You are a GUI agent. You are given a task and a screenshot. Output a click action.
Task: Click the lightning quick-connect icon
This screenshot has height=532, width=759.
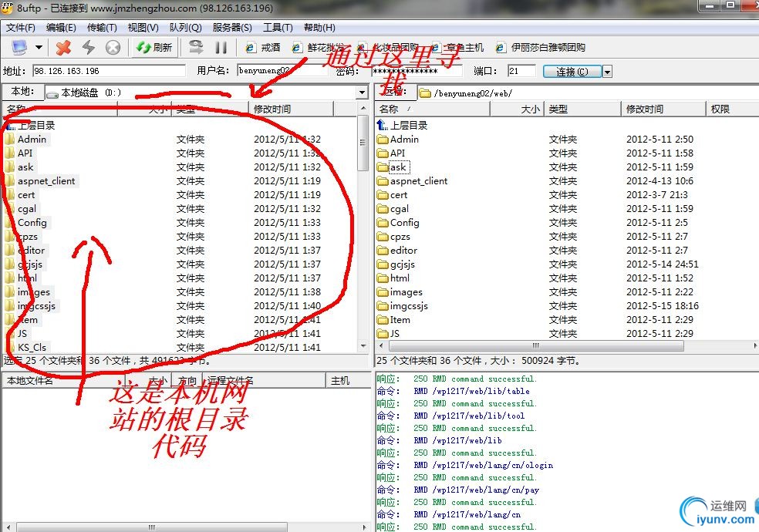89,47
